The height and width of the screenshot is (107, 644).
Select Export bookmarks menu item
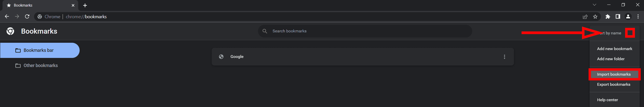[614, 84]
